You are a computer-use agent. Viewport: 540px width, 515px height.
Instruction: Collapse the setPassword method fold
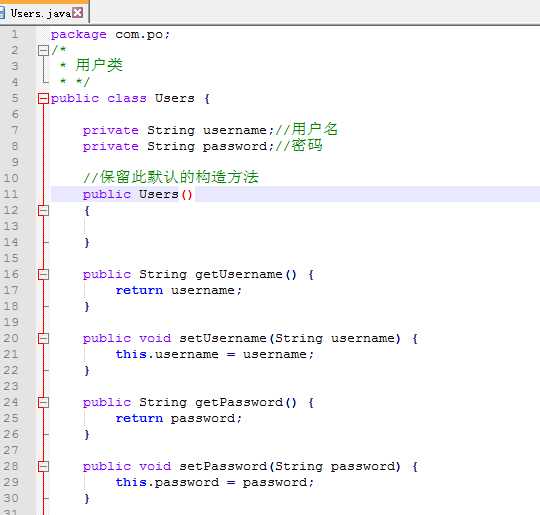[43, 466]
